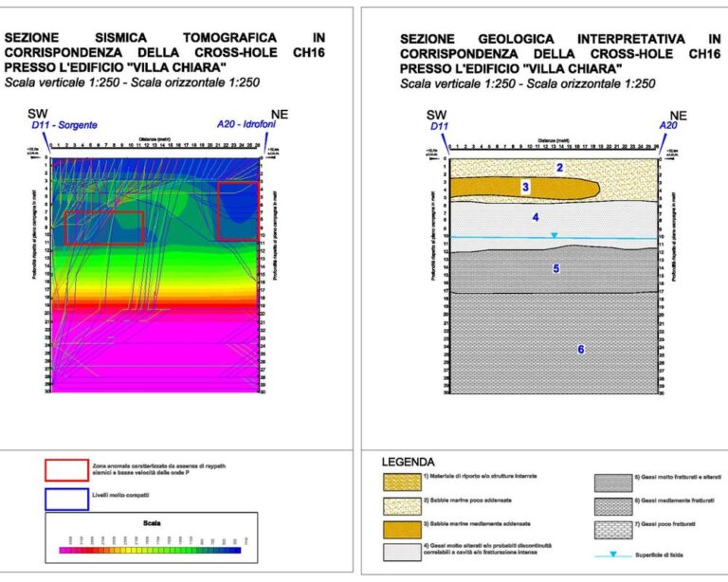Click the right red anomaly box near A20

pyautogui.click(x=237, y=210)
